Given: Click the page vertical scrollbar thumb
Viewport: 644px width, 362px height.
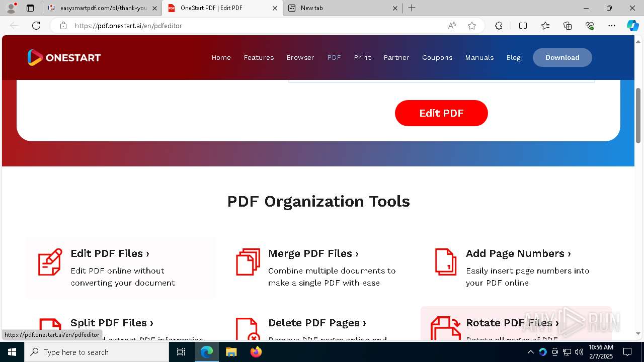Looking at the screenshot, I should pyautogui.click(x=638, y=115).
